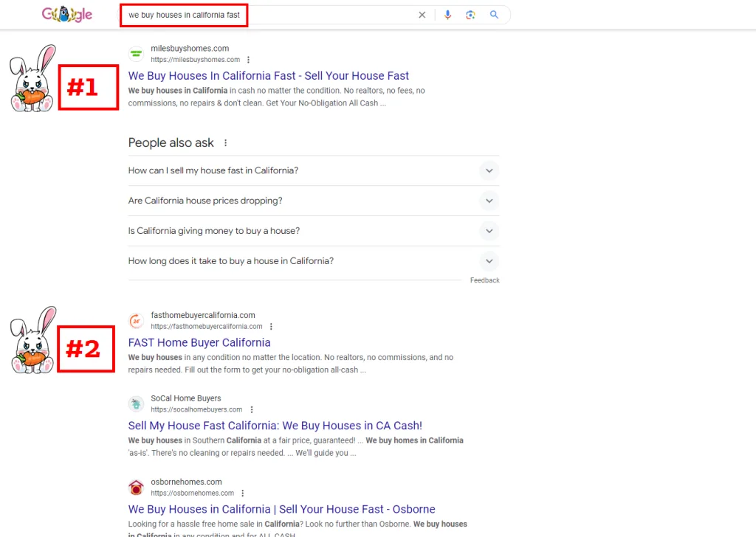Click the Google logo
756x537 pixels.
[67, 15]
